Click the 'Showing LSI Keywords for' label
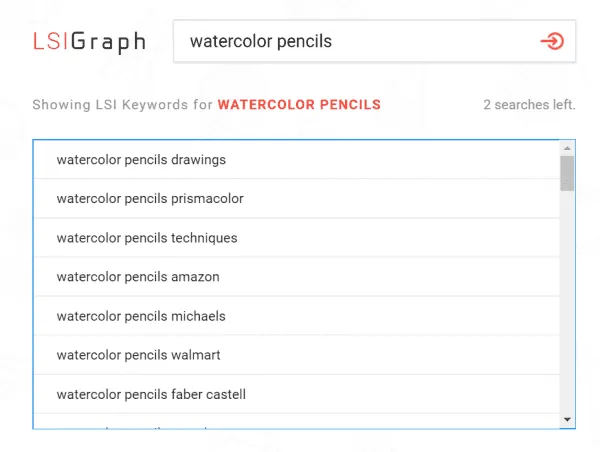 122,104
